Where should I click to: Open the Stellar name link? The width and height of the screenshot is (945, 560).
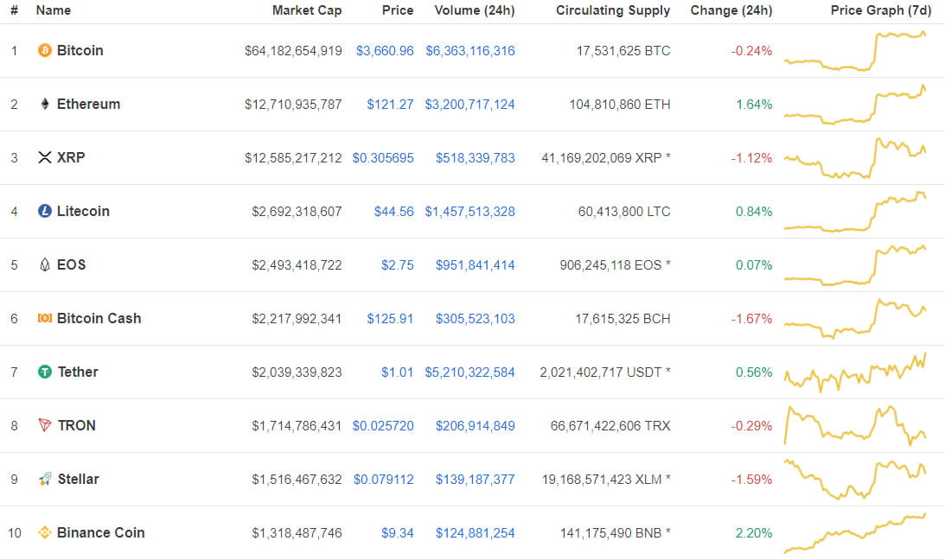pos(79,480)
